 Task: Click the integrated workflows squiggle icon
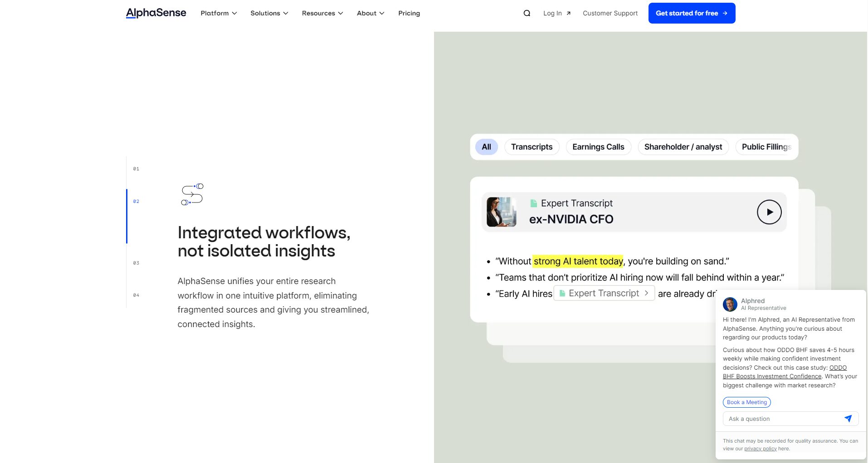pos(192,194)
